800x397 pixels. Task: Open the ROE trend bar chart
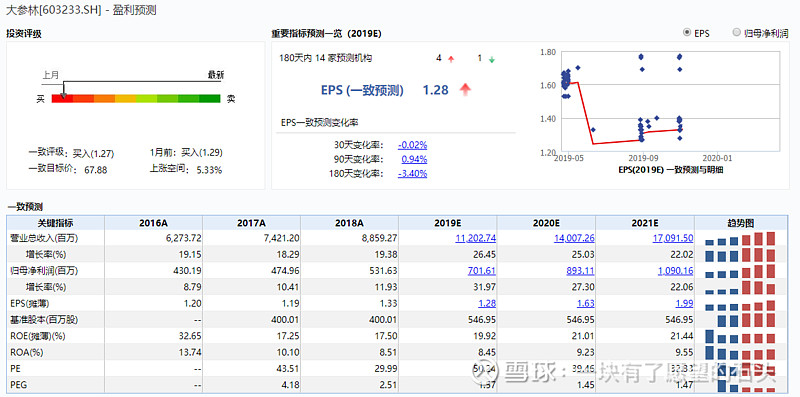pyautogui.click(x=740, y=336)
